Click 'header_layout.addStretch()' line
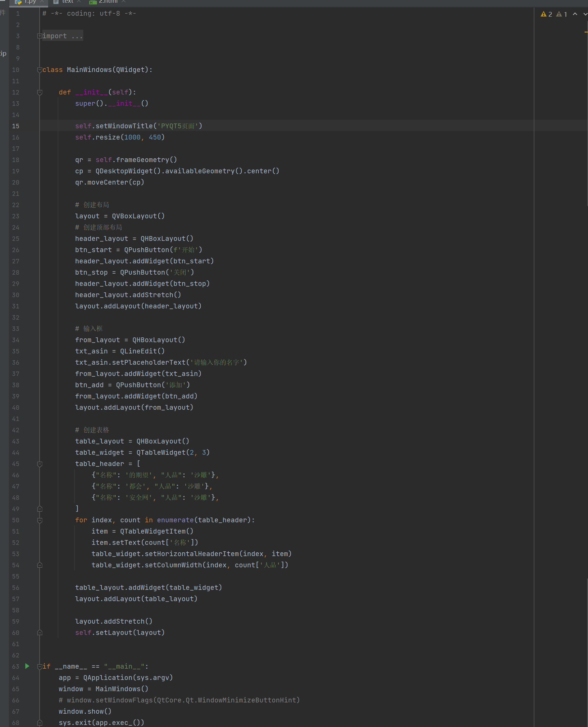 point(128,295)
